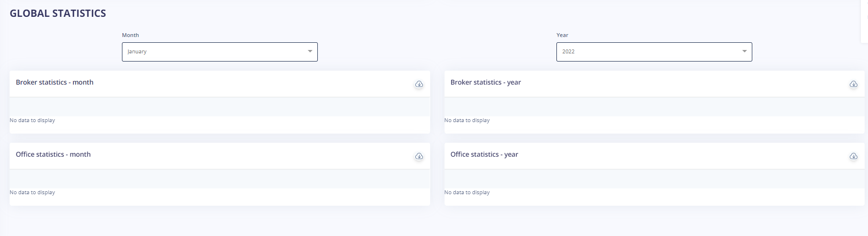Download Broker statistics - month report
The height and width of the screenshot is (236, 868).
[x=419, y=84]
